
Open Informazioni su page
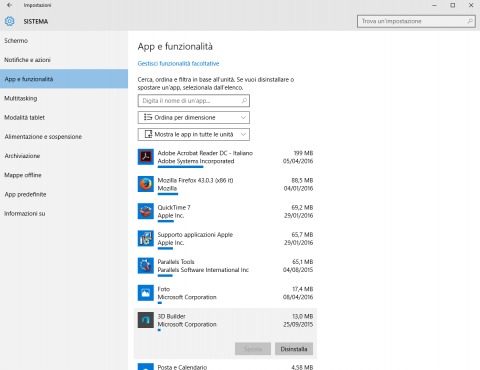point(64,213)
